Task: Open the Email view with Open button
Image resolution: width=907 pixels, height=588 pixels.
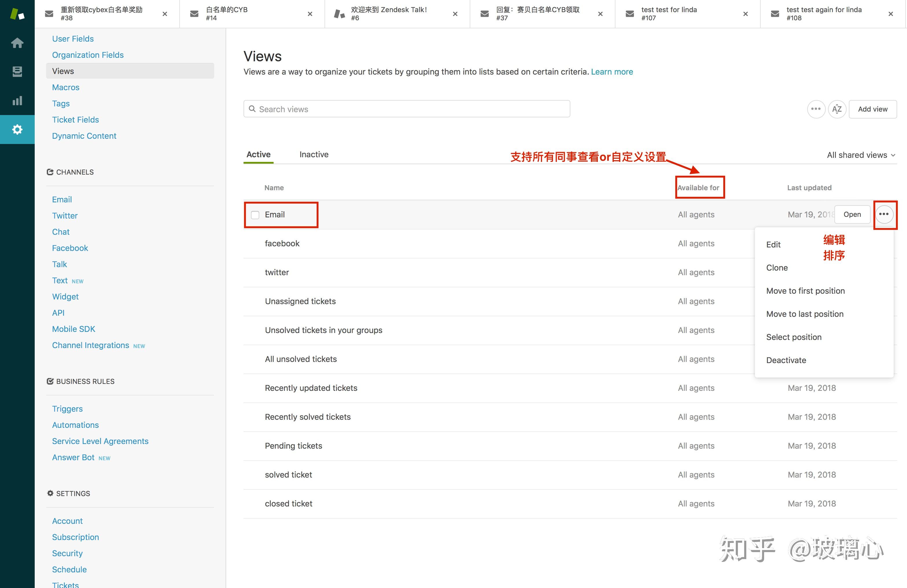Action: coord(852,215)
